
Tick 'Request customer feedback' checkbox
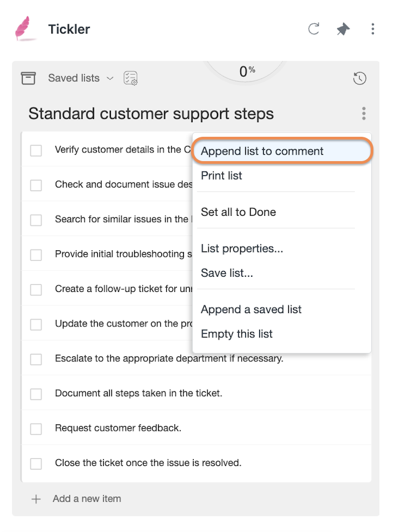pyautogui.click(x=36, y=429)
